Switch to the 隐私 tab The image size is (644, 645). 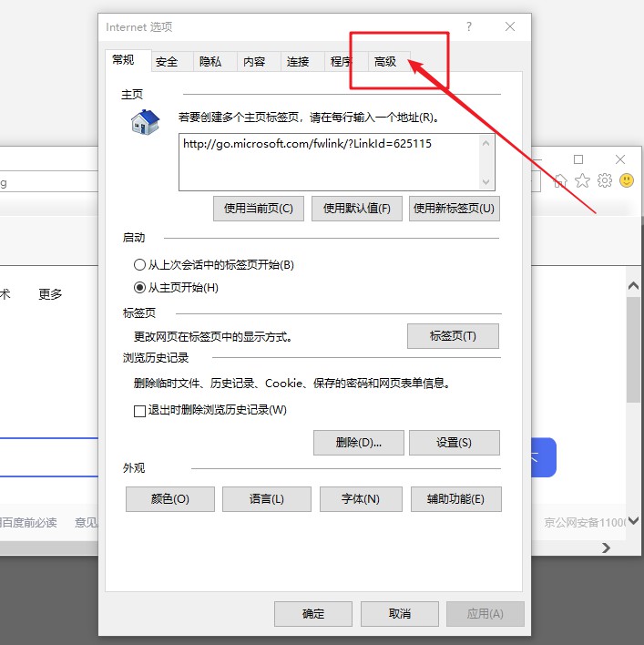point(210,61)
